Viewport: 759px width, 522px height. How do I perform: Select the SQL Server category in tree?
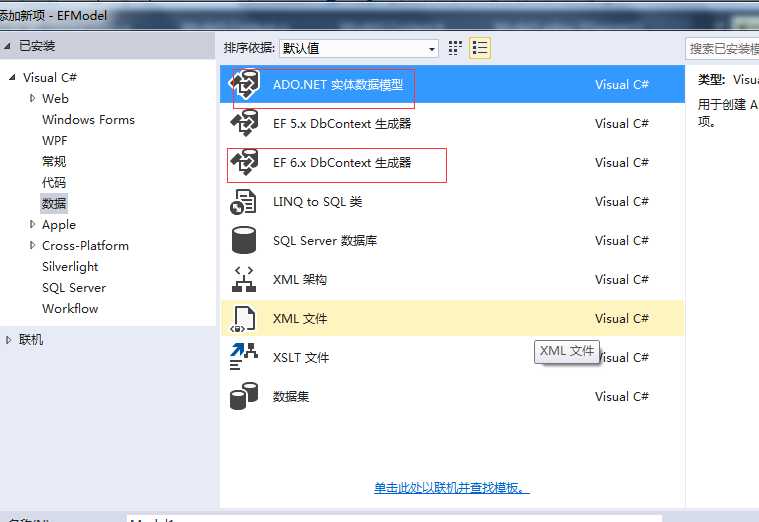74,288
